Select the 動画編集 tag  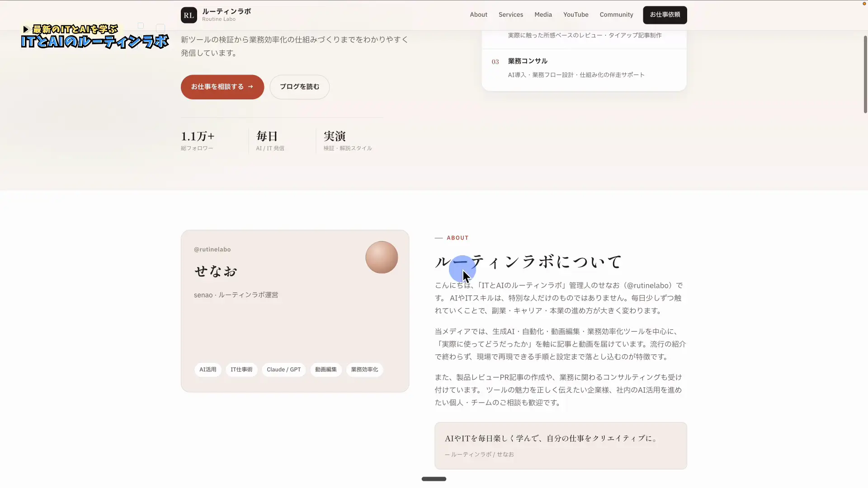[x=326, y=370]
